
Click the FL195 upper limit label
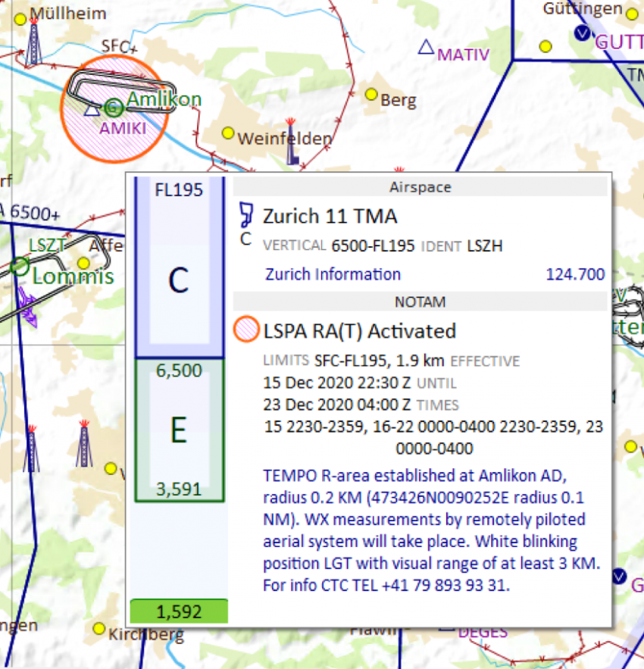(179, 190)
